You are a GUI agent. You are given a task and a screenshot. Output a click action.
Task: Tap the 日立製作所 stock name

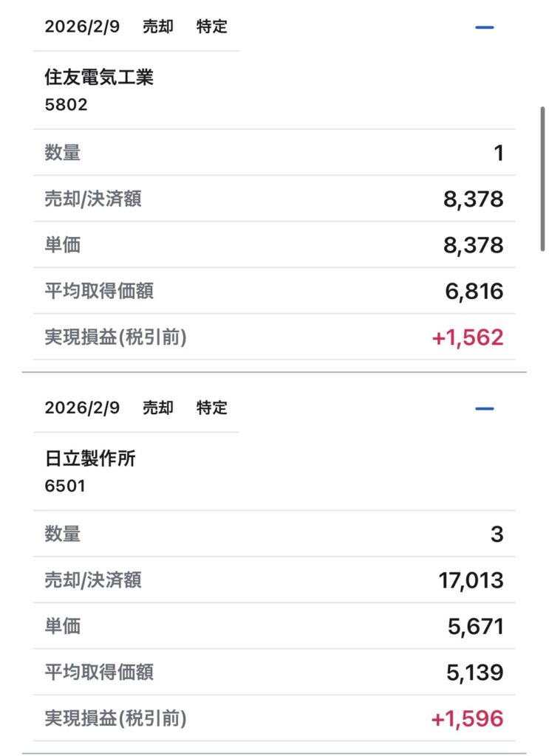pos(90,458)
